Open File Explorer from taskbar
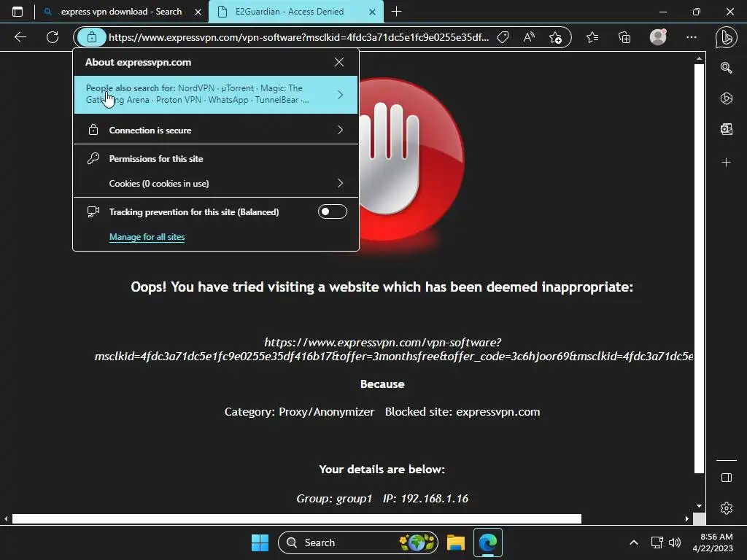 [455, 542]
